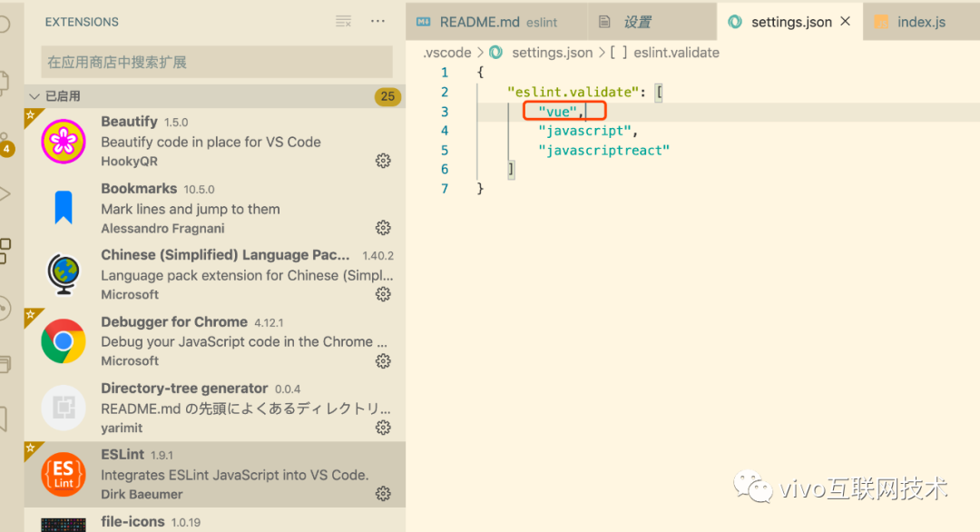This screenshot has height=532, width=980.
Task: Click the 25 enabled extensions badge
Action: (x=387, y=96)
